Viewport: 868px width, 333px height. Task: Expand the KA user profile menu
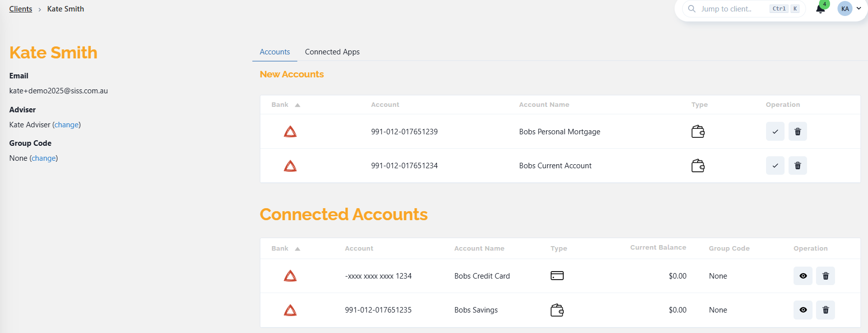pyautogui.click(x=850, y=8)
